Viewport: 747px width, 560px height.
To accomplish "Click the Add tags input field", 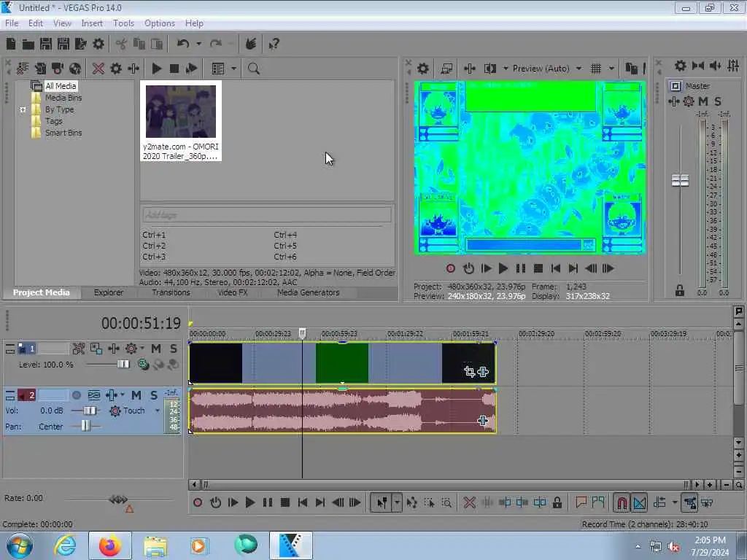I will pyautogui.click(x=267, y=215).
